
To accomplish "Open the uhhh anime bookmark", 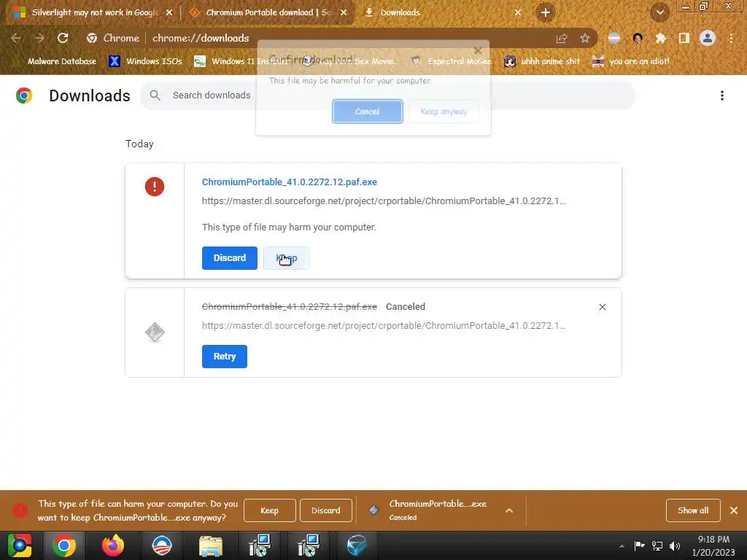I will point(543,61).
